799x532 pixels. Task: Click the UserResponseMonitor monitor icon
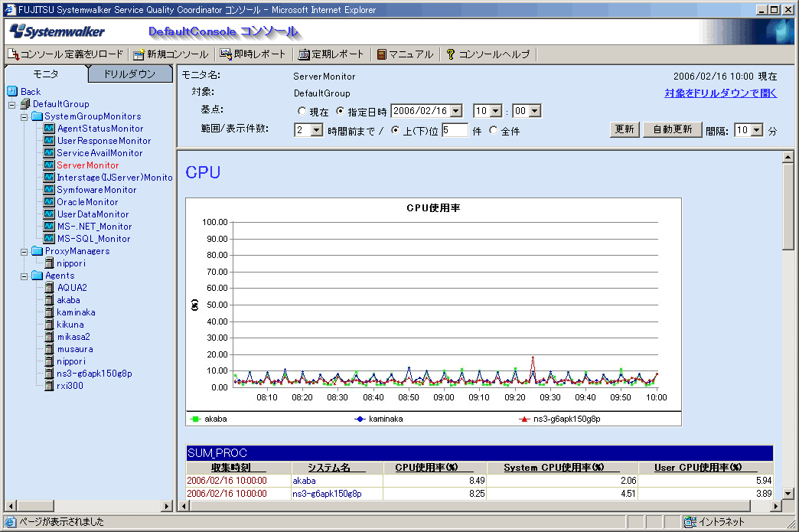pyautogui.click(x=49, y=141)
